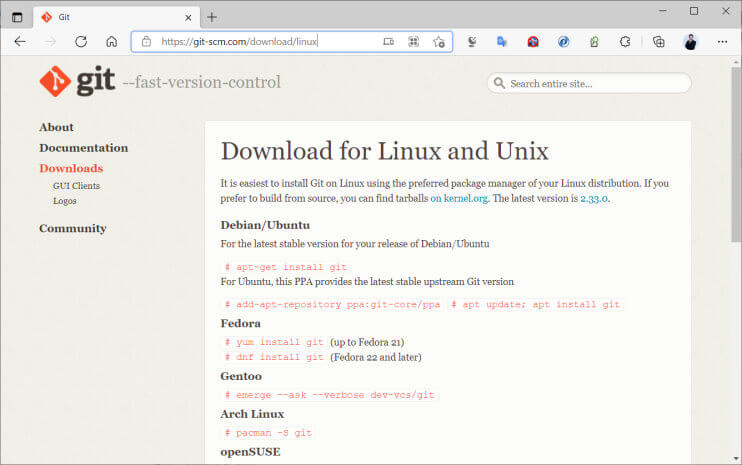Open the Community section
Screen dimensions: 742x465
coord(72,228)
